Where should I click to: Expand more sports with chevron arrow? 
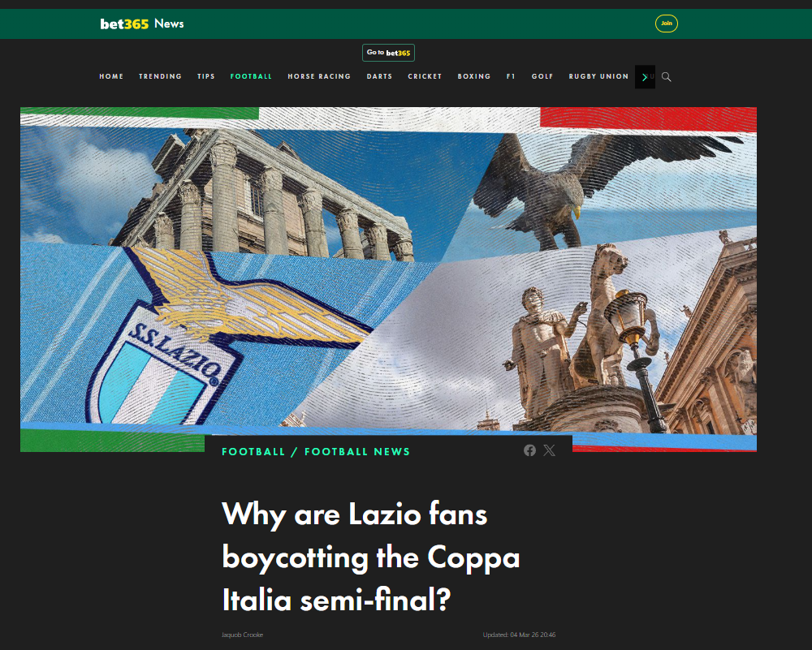[x=645, y=77]
